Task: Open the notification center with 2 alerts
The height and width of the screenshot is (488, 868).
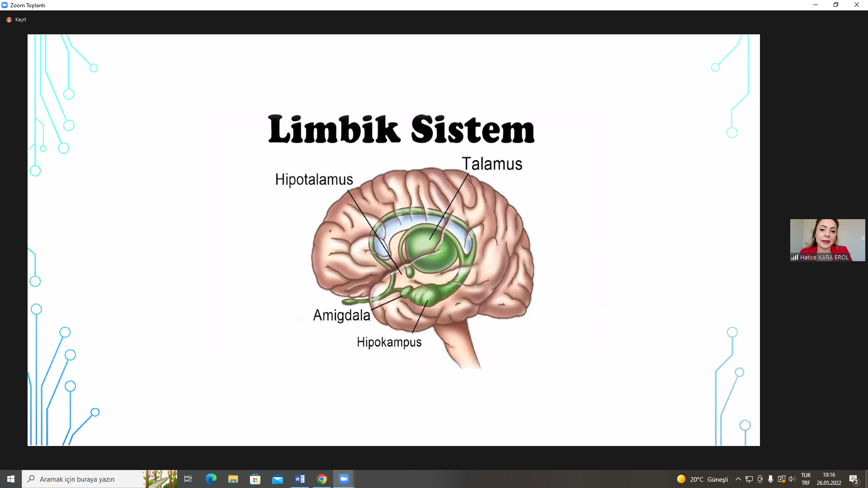Action: pos(854,479)
